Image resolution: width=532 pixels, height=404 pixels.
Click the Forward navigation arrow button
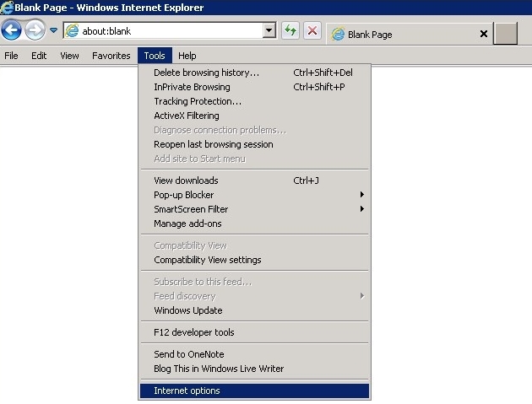coord(35,31)
